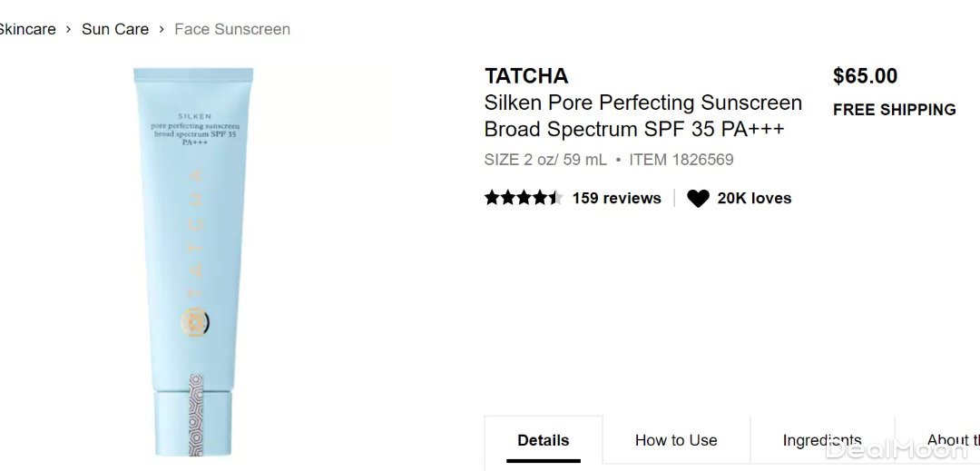Switch to the Details tab
Image resolution: width=980 pixels, height=471 pixels.
(543, 440)
